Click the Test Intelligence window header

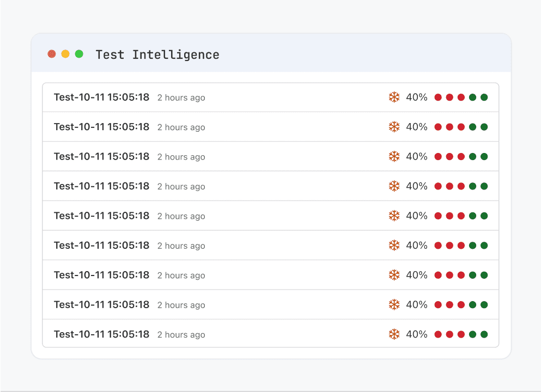(x=271, y=54)
